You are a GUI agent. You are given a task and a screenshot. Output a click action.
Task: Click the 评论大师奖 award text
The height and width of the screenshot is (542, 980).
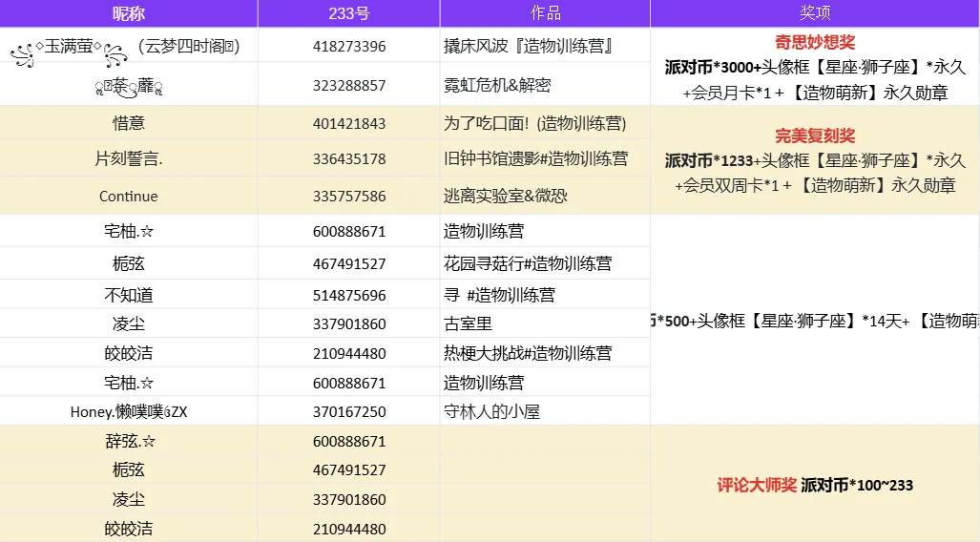coord(757,485)
